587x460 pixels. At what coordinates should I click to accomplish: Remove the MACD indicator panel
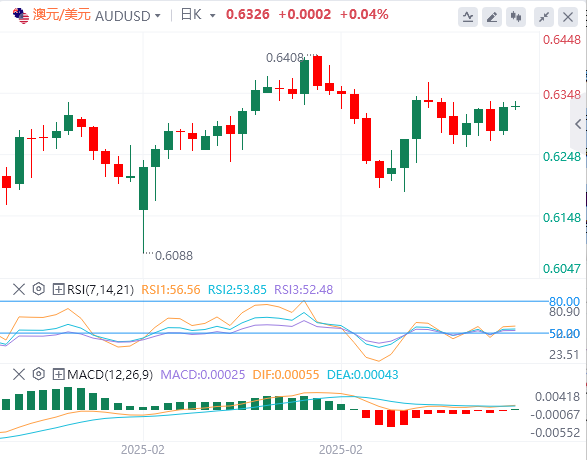pos(19,374)
